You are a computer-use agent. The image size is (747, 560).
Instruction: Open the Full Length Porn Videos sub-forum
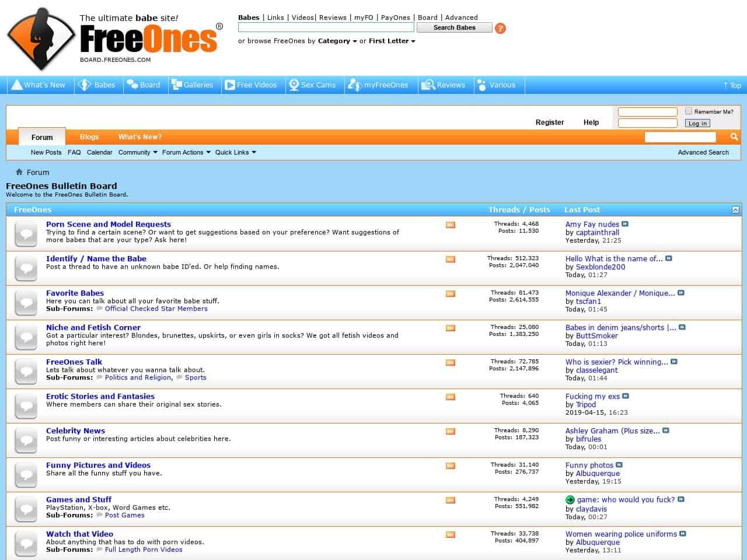[x=144, y=549]
